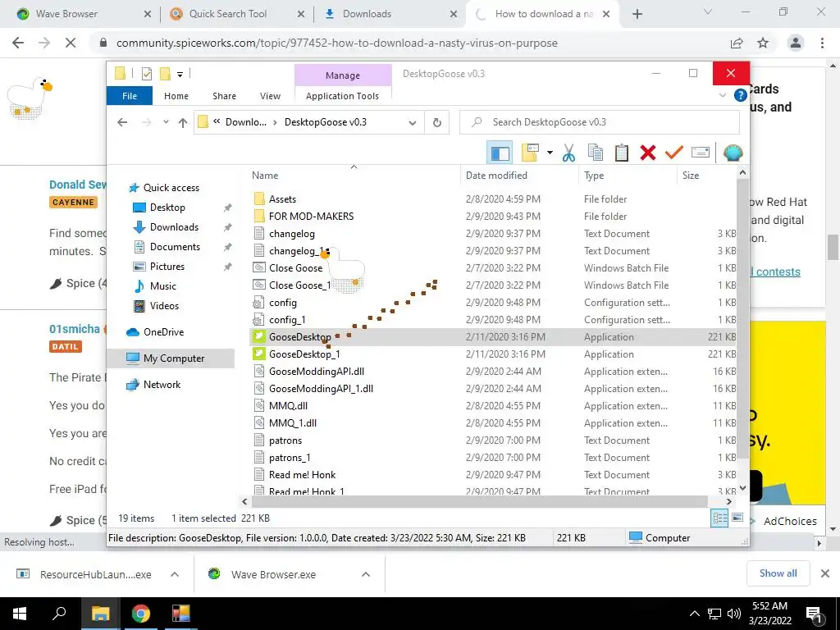
Task: Click the Paste clipboard icon in Explorer toolbar
Action: 622,153
